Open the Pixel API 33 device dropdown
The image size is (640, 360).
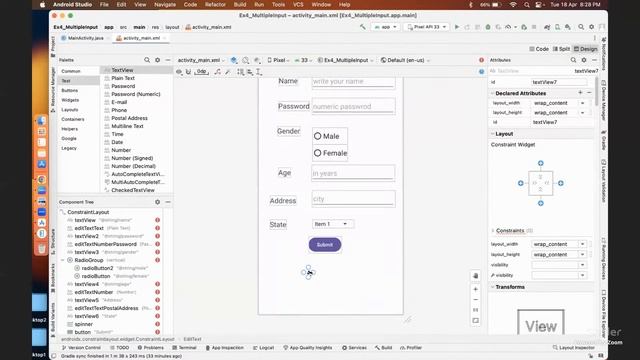click(x=427, y=27)
